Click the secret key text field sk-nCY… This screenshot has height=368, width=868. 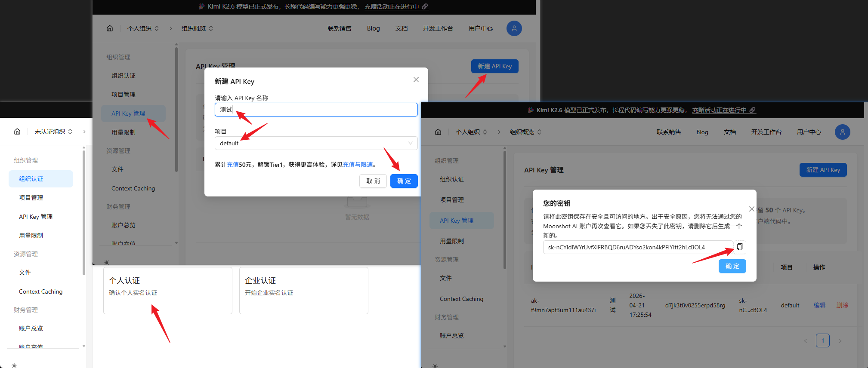[x=638, y=247]
